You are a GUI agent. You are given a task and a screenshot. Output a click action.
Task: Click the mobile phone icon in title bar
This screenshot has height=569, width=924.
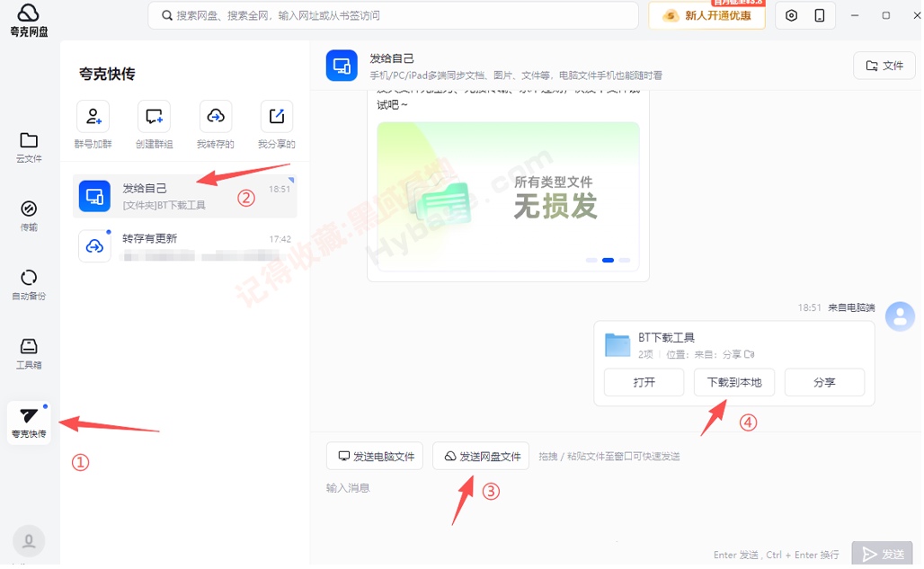[820, 15]
